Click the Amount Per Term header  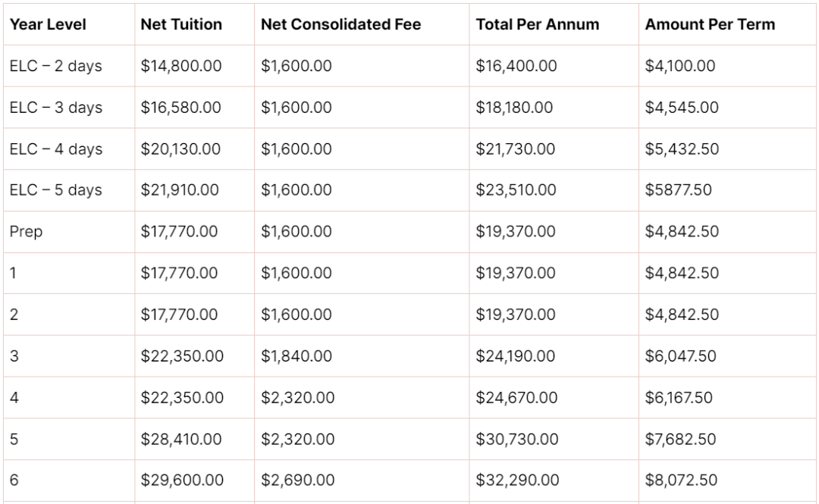point(710,24)
